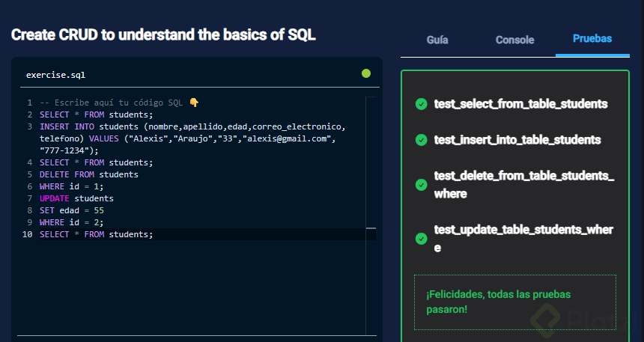Click check icon next to test_delete_from_table_students_where
644x342 pixels.
tap(421, 185)
